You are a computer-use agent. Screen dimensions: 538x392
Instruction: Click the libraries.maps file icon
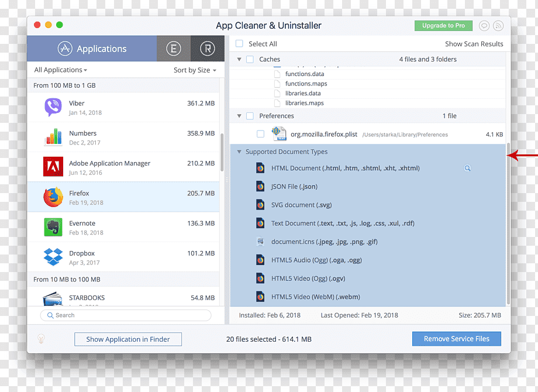pos(277,103)
